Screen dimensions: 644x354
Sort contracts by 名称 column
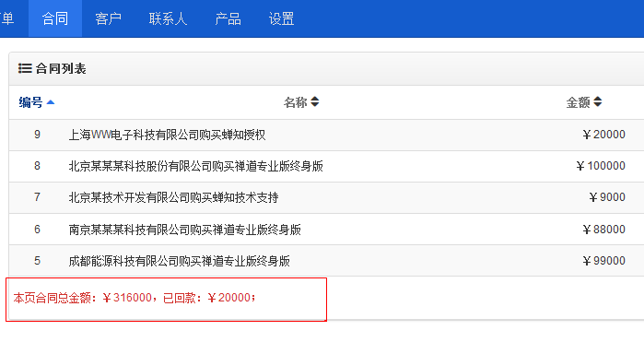(296, 102)
